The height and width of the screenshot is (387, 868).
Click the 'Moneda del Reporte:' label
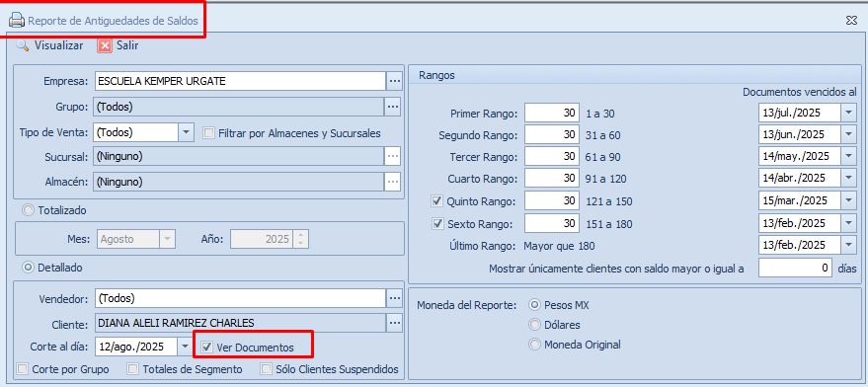point(467,305)
